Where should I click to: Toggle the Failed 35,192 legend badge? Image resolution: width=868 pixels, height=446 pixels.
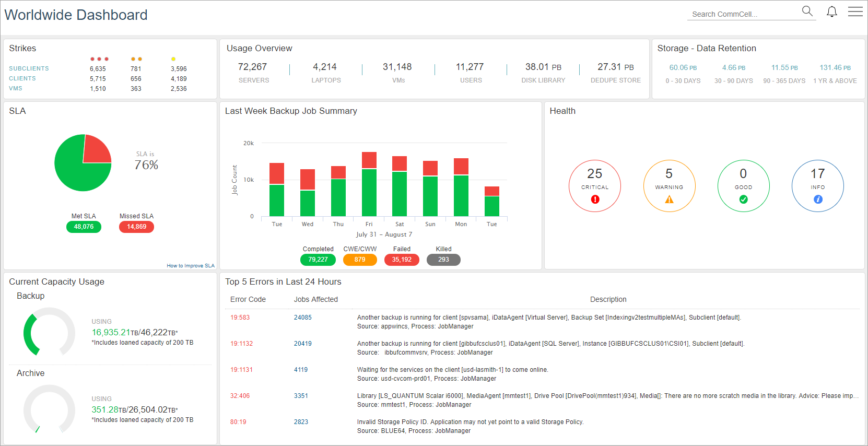tap(402, 260)
